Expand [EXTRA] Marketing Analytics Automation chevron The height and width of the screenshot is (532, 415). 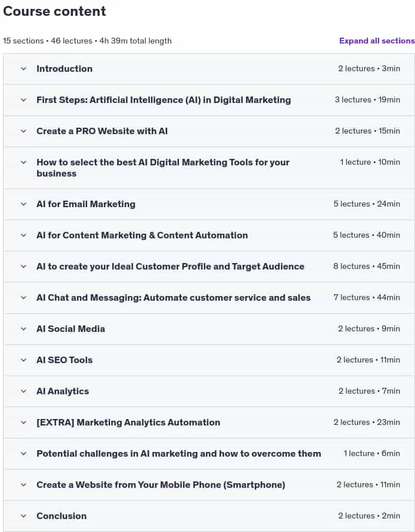24,423
